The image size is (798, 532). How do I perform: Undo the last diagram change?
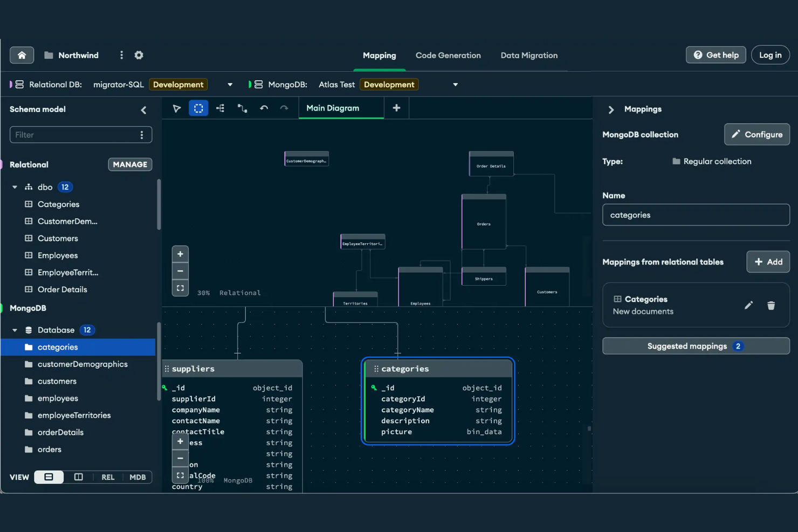click(x=264, y=108)
